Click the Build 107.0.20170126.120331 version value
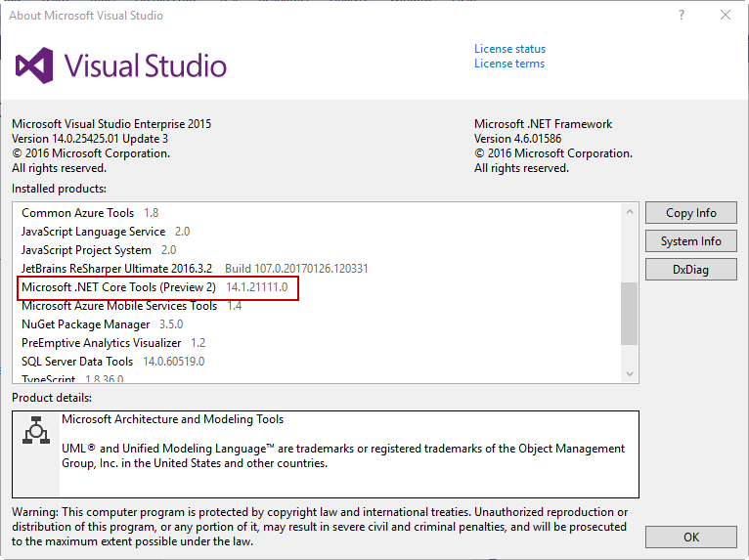Image resolution: width=749 pixels, height=560 pixels. pyautogui.click(x=296, y=269)
